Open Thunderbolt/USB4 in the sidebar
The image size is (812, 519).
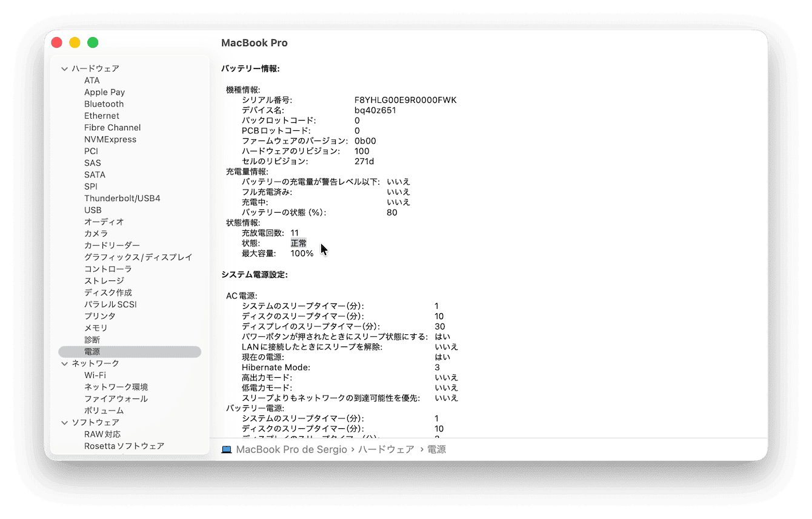tap(122, 199)
